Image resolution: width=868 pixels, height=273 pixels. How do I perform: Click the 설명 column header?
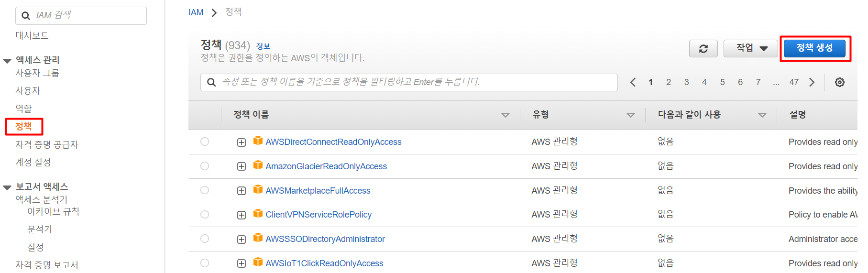coord(797,115)
